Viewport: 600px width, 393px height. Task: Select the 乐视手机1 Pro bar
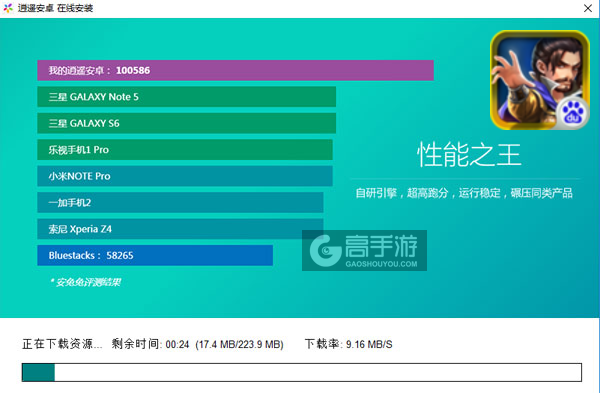[185, 150]
